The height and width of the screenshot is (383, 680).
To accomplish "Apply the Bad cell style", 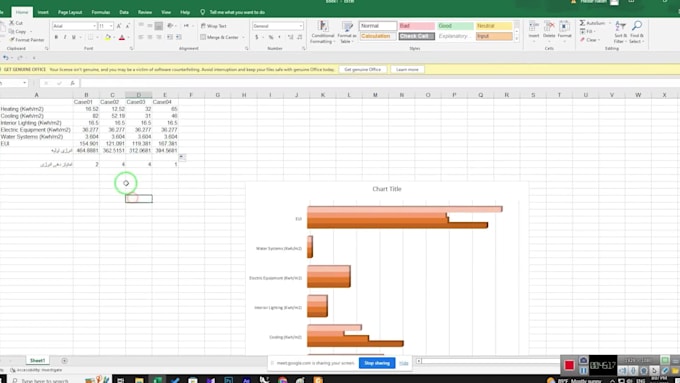I will pos(417,26).
